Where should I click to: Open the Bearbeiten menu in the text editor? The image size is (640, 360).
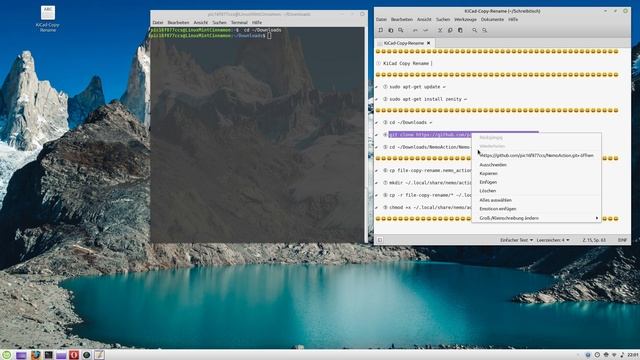[x=402, y=19]
